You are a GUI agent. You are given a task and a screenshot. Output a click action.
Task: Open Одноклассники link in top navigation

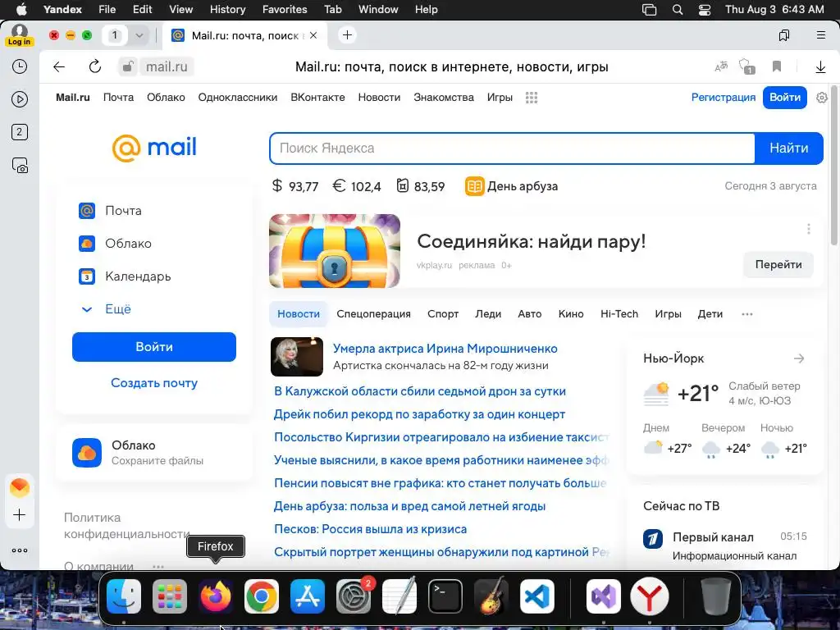238,98
